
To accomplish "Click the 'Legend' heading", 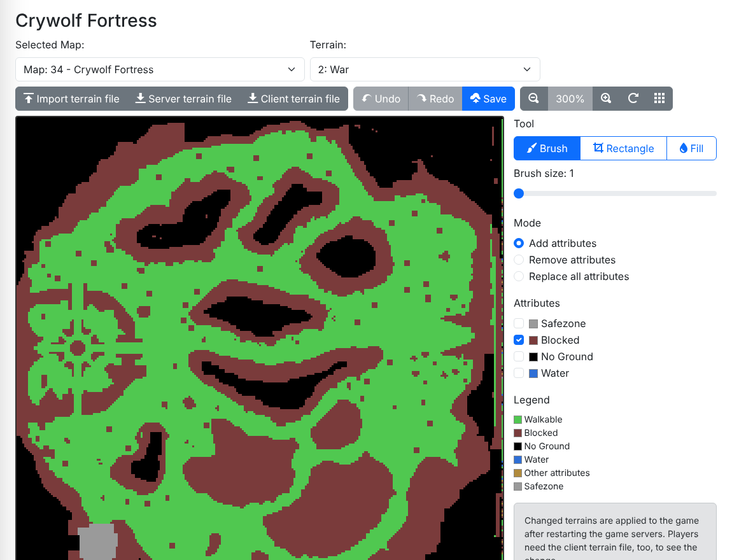I will [531, 400].
